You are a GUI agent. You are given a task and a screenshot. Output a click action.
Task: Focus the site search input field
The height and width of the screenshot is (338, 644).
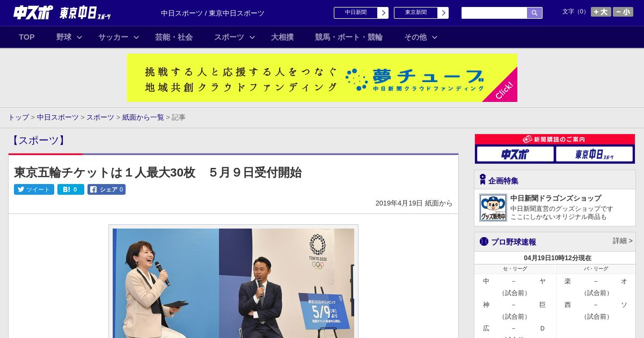(x=494, y=13)
